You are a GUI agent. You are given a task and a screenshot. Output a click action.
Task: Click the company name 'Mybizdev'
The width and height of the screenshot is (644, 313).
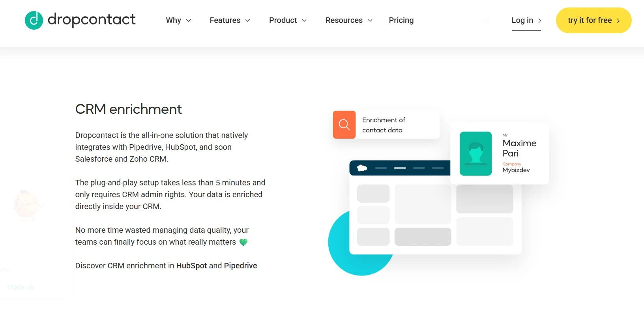[x=516, y=170]
